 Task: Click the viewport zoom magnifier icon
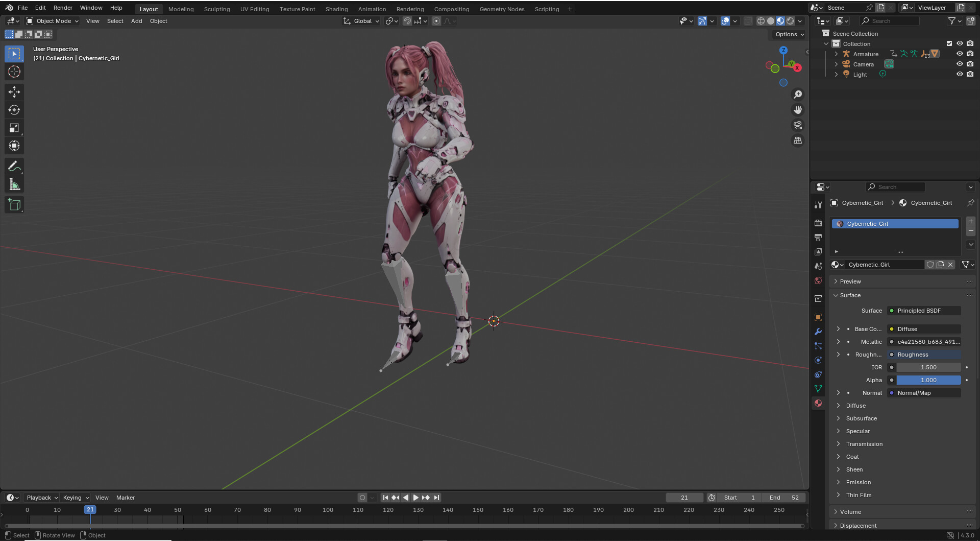798,95
